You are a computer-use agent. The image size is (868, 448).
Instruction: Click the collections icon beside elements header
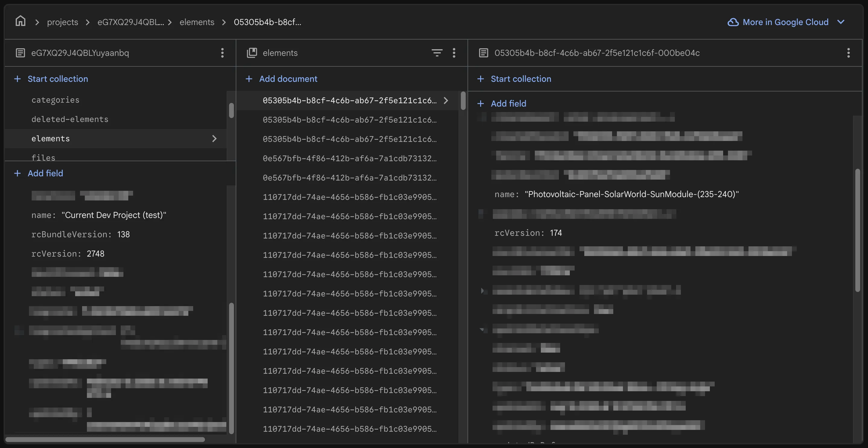(x=252, y=53)
